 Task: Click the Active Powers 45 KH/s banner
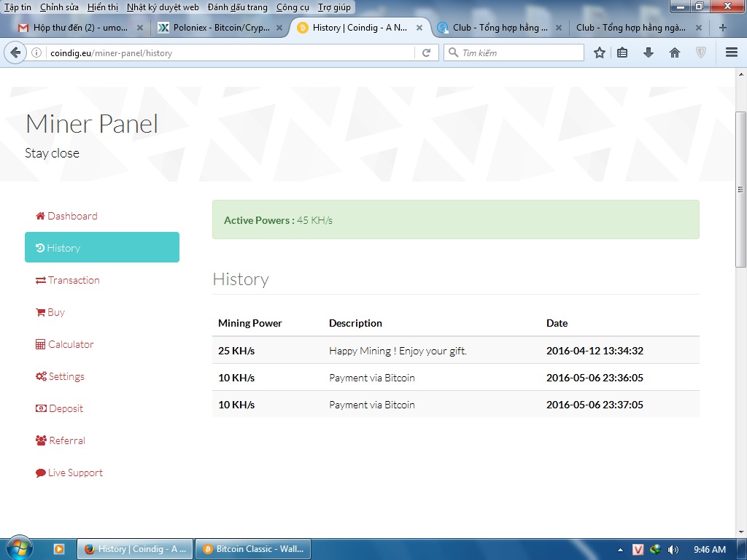click(x=455, y=219)
